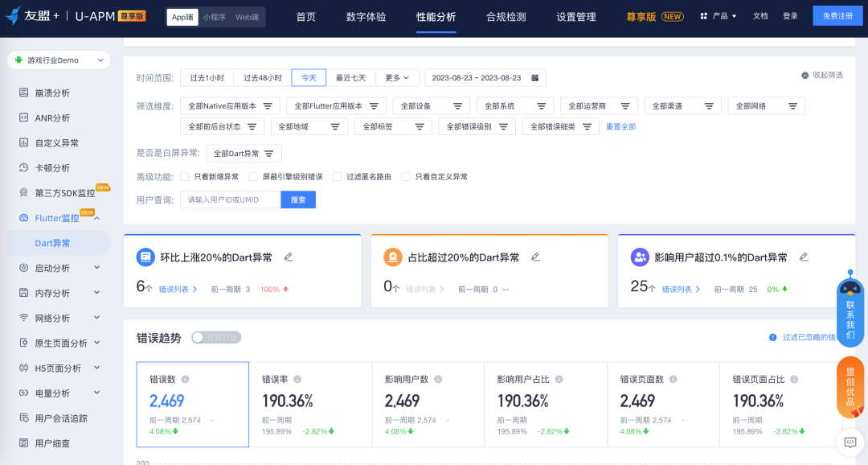868x465 pixels.
Task: Click the 登录 link
Action: click(x=791, y=16)
